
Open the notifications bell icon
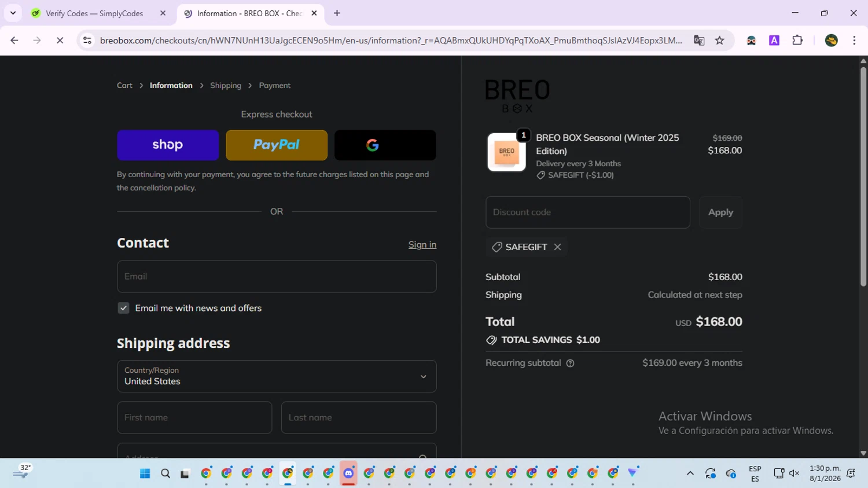[851, 474]
